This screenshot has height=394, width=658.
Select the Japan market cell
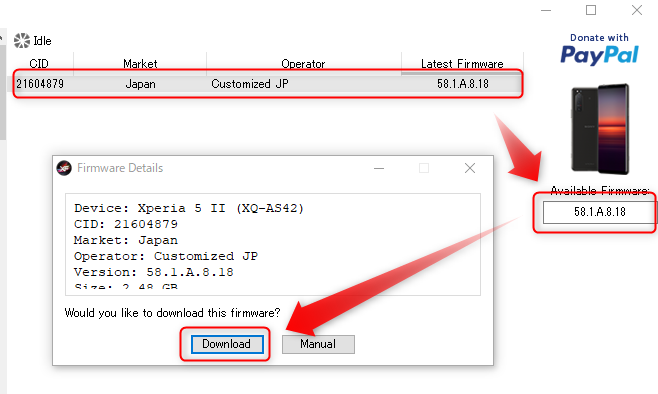(141, 84)
